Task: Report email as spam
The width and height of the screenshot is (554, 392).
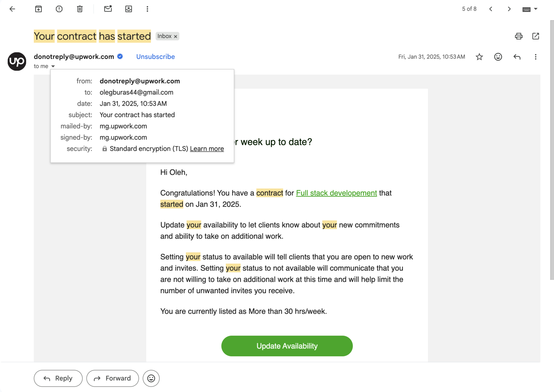Action: (x=59, y=9)
